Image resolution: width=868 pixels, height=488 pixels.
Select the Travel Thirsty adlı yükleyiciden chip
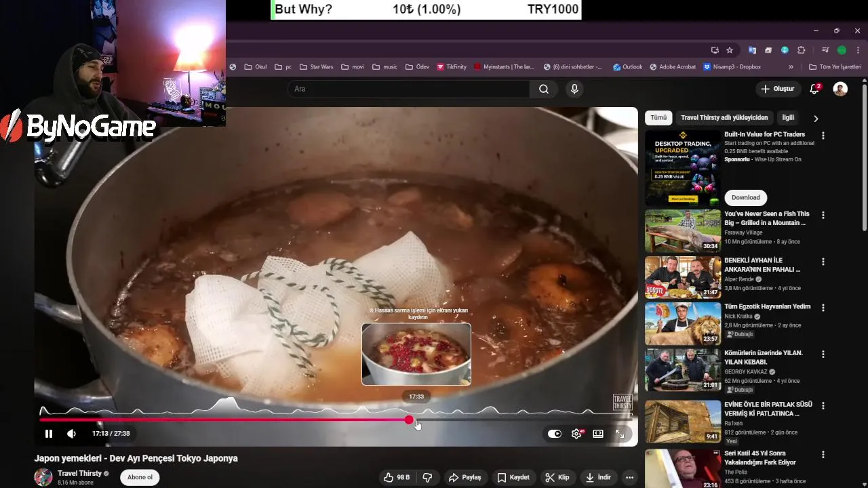click(x=724, y=117)
